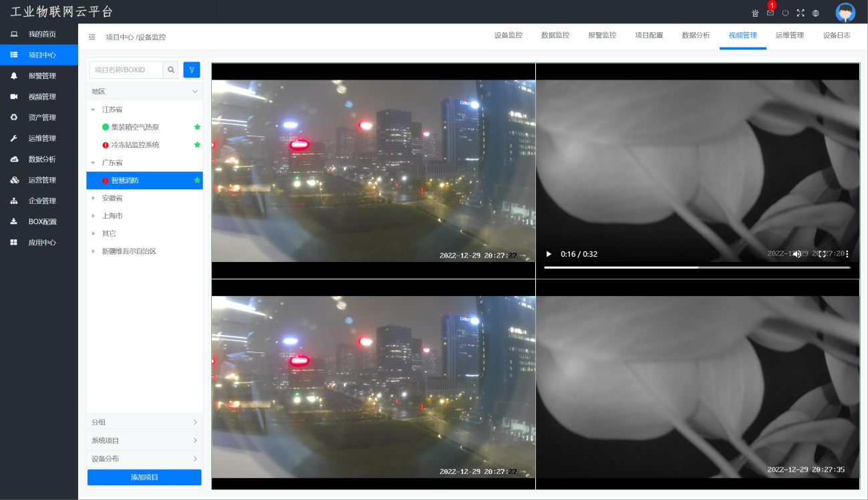
Task: Expand the 安徽省 tree node
Action: (x=93, y=199)
